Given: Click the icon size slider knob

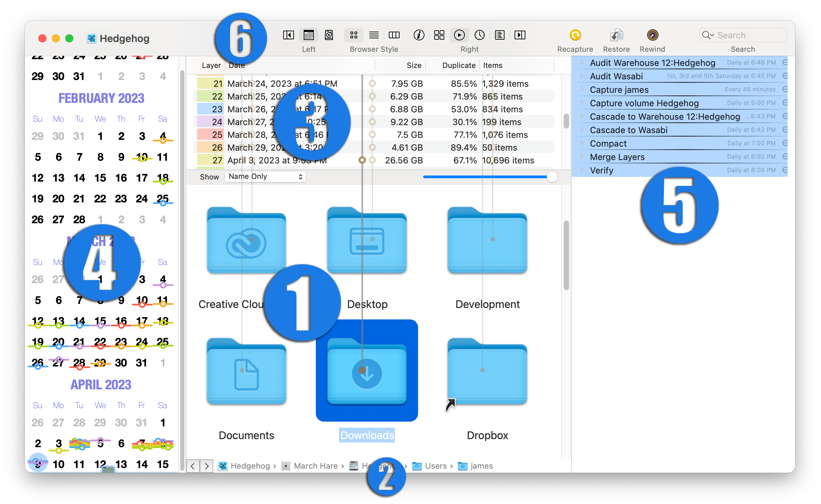Looking at the screenshot, I should [552, 177].
